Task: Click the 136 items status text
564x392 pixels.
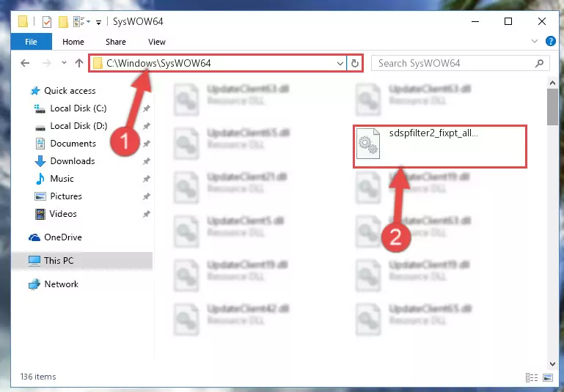Action: 38,377
